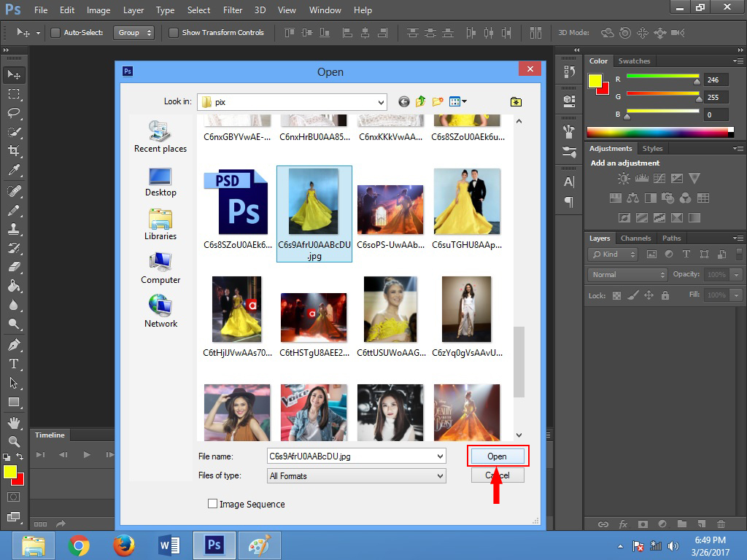This screenshot has height=560, width=747.
Task: Enable the Image Sequence checkbox
Action: (x=212, y=503)
